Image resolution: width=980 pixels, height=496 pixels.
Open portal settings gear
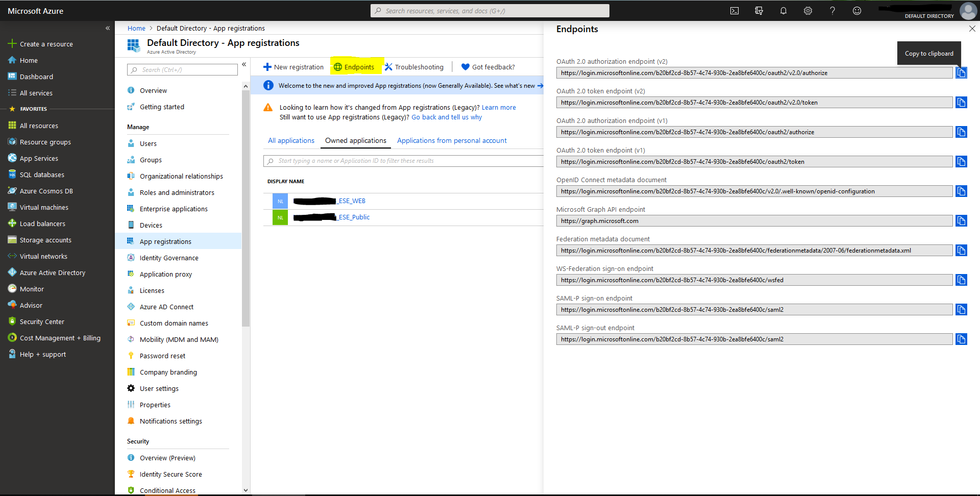point(808,11)
